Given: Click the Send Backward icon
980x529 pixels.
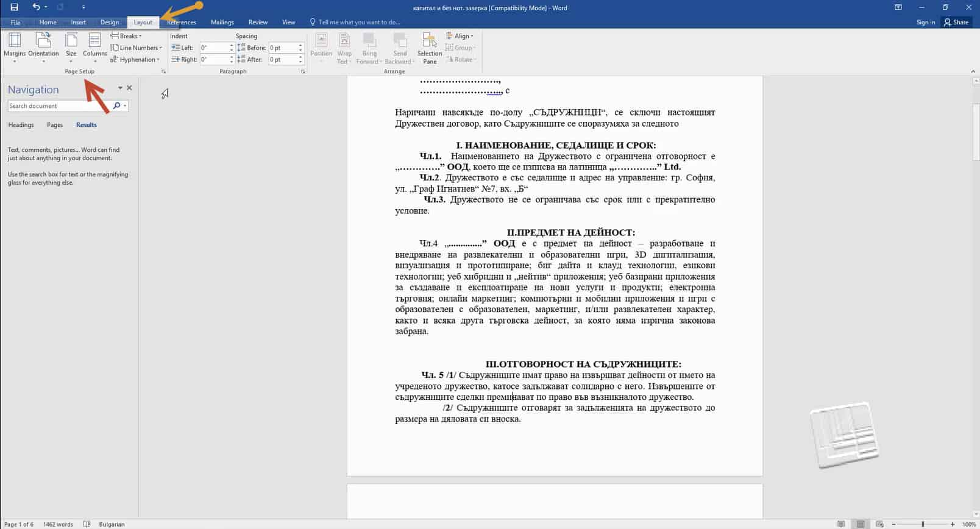Looking at the screenshot, I should pyautogui.click(x=400, y=40).
